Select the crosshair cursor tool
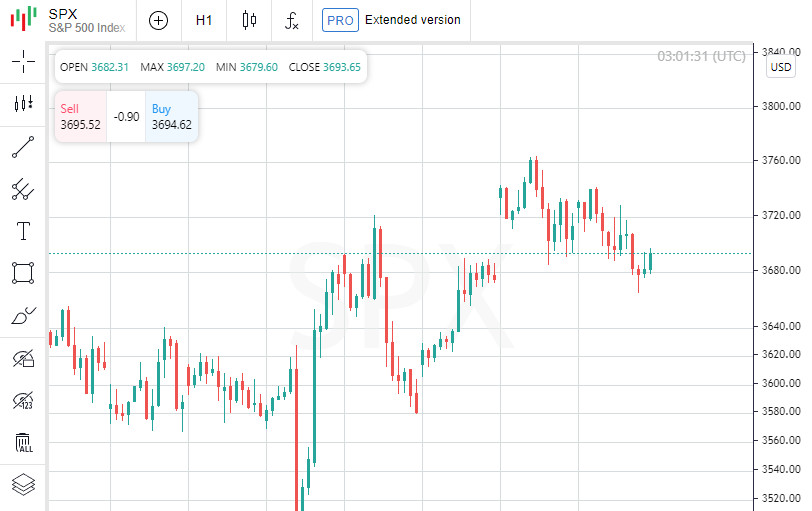Screen dimensions: 812x511 (23, 61)
